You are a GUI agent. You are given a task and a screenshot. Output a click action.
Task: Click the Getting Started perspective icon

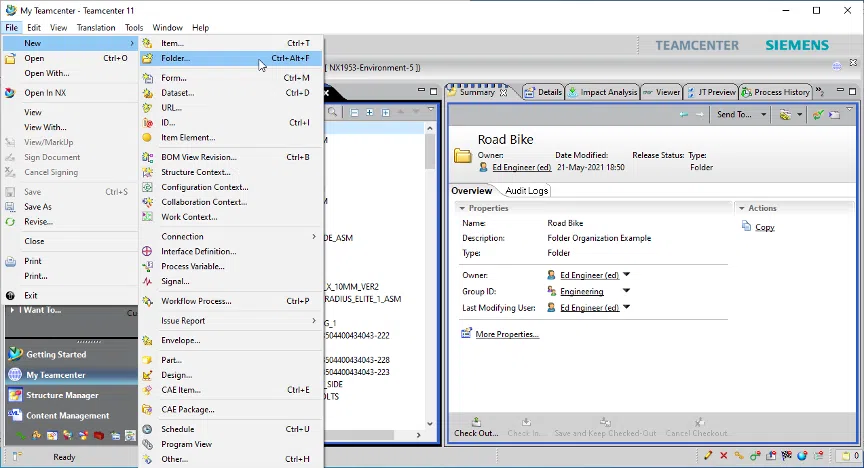point(15,354)
